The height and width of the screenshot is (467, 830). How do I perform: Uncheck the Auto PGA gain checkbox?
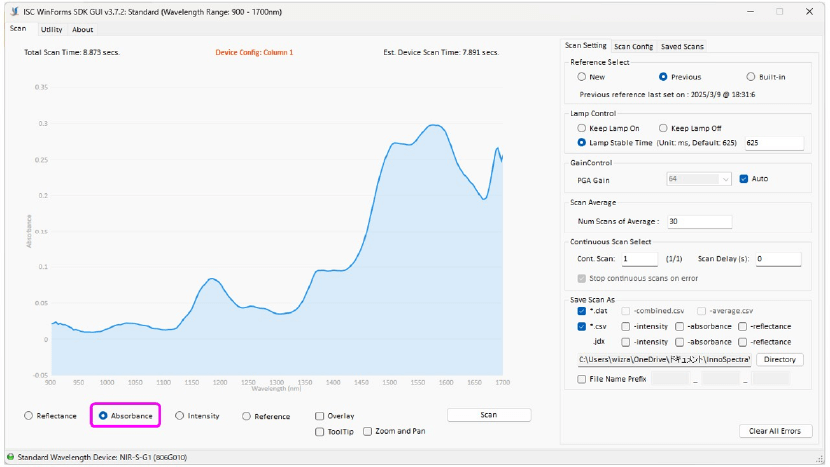pyautogui.click(x=743, y=179)
